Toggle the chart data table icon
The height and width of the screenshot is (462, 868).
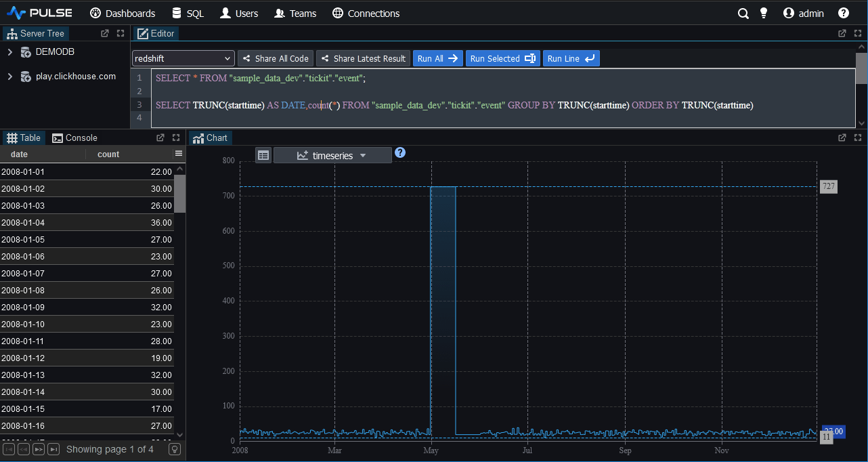(x=263, y=155)
